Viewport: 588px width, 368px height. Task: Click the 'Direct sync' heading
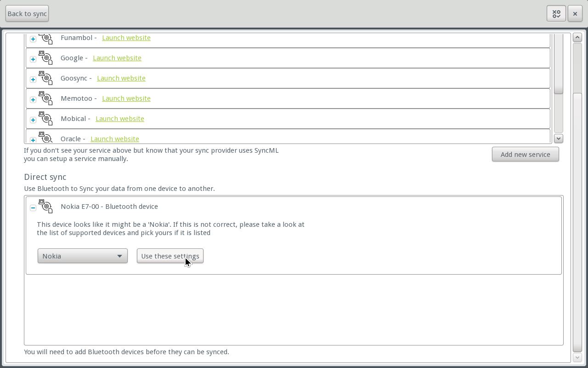pos(45,177)
